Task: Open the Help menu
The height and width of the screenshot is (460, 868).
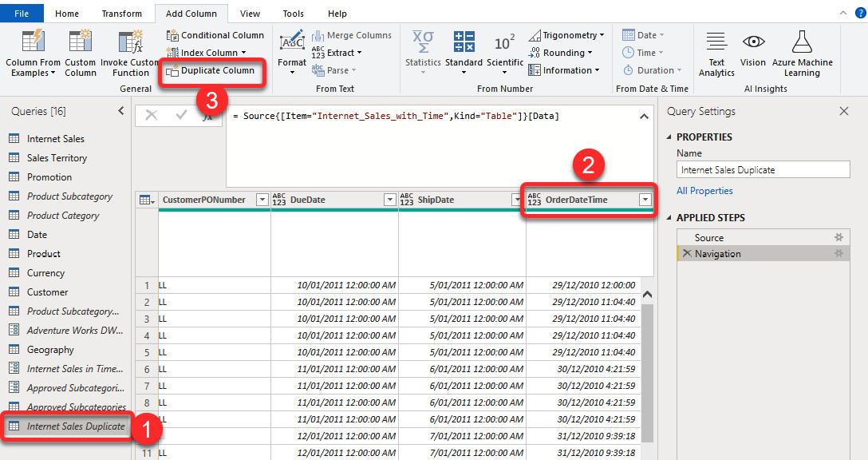Action: pyautogui.click(x=337, y=13)
